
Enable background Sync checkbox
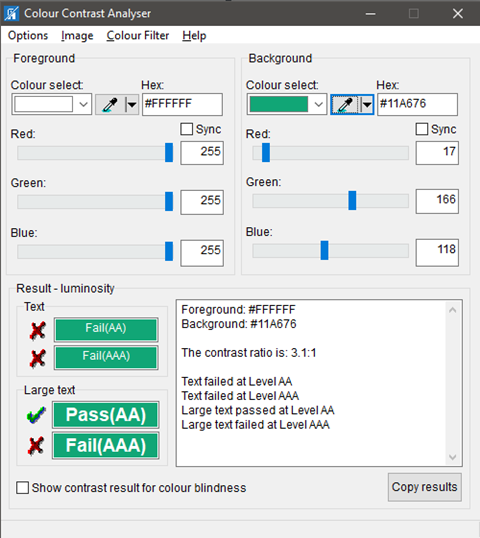point(421,129)
